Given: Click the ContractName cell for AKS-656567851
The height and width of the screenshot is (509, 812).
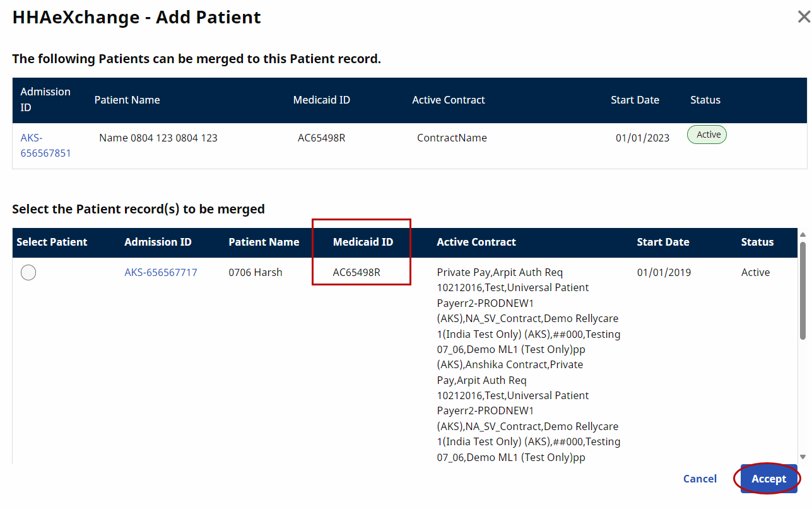Looking at the screenshot, I should [452, 138].
